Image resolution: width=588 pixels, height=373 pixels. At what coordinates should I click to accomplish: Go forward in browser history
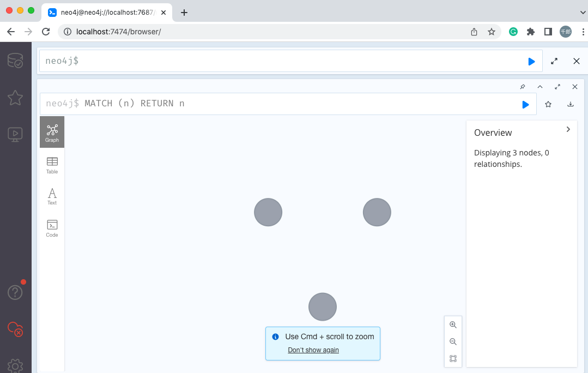click(28, 32)
